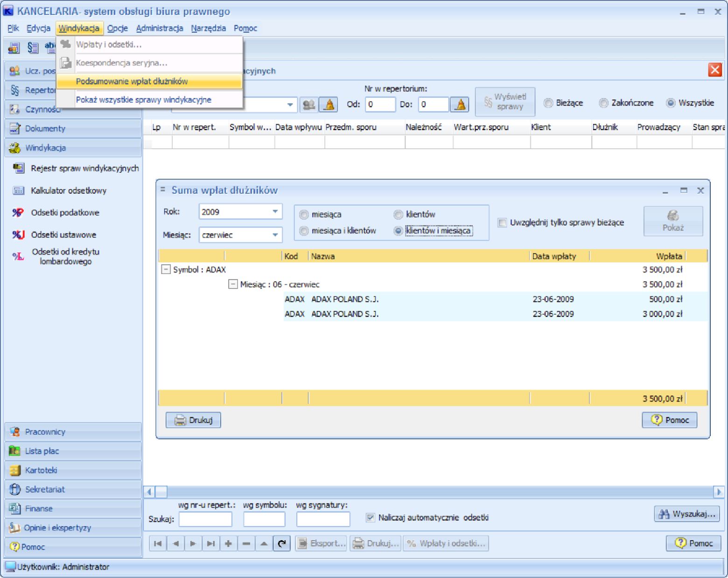The height and width of the screenshot is (578, 728).
Task: Open the Miesiąc dropdown showing czerwiec
Action: (x=275, y=235)
